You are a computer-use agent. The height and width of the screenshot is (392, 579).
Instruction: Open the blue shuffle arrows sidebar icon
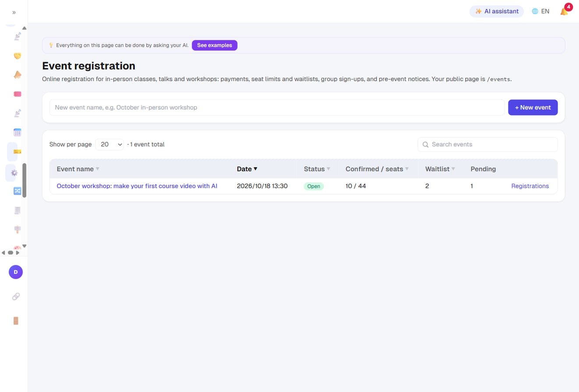click(18, 191)
